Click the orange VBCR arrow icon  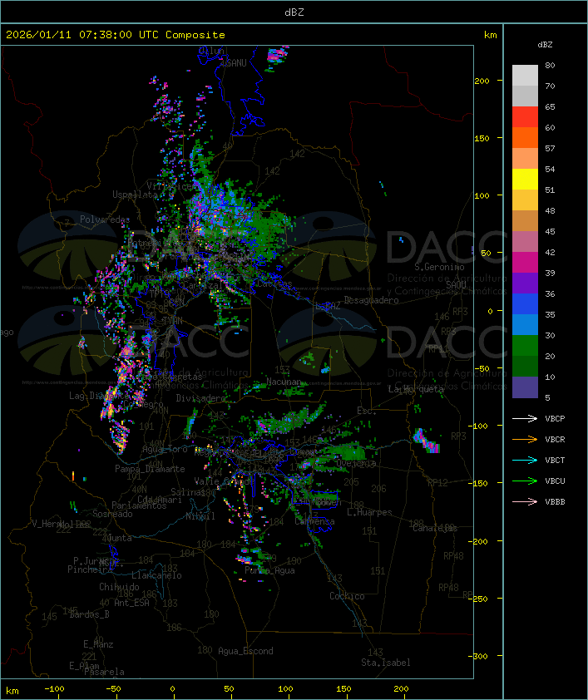tap(525, 439)
